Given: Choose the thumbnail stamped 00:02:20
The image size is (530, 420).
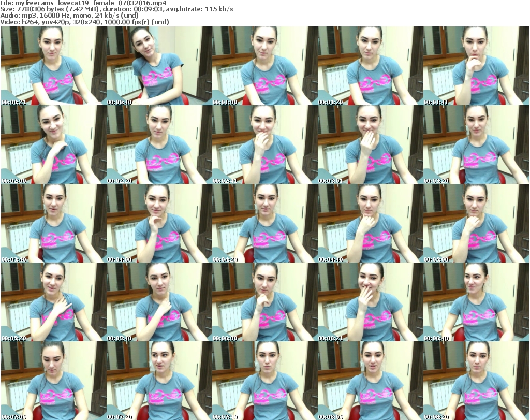Looking at the screenshot, I should pyautogui.click(x=159, y=144).
